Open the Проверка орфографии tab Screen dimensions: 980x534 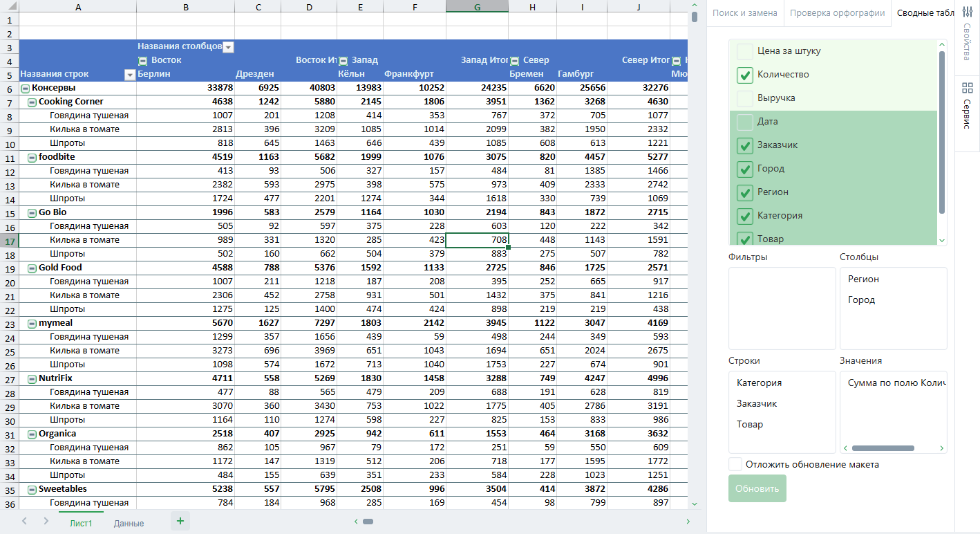(836, 13)
